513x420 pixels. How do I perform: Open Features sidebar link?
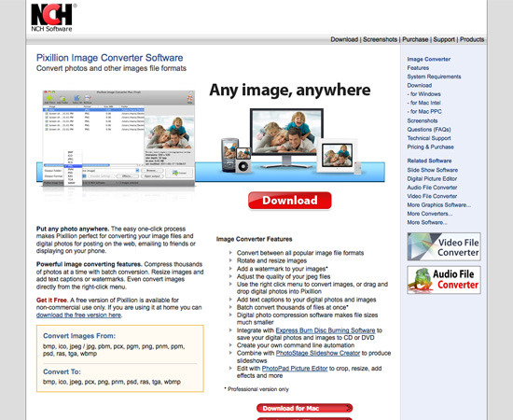point(418,68)
